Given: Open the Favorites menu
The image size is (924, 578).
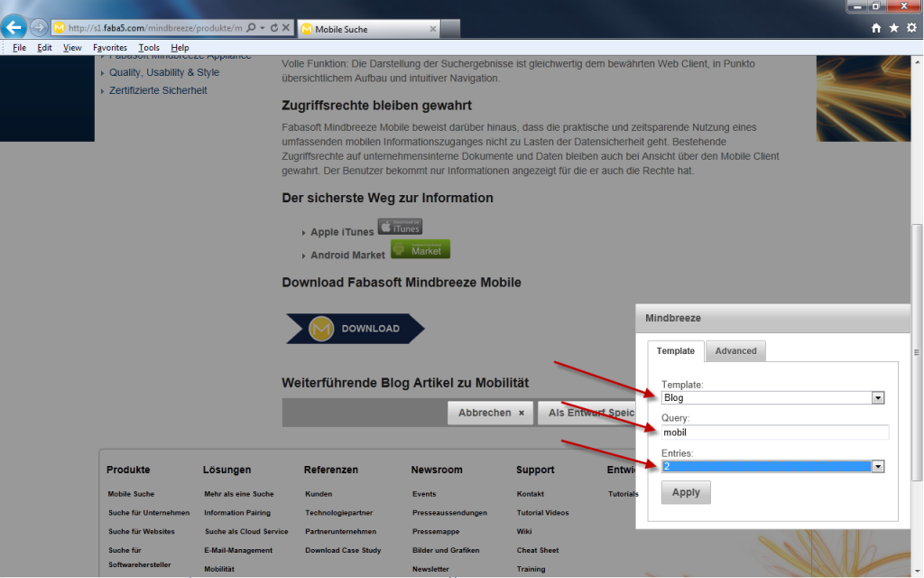Looking at the screenshot, I should tap(109, 48).
